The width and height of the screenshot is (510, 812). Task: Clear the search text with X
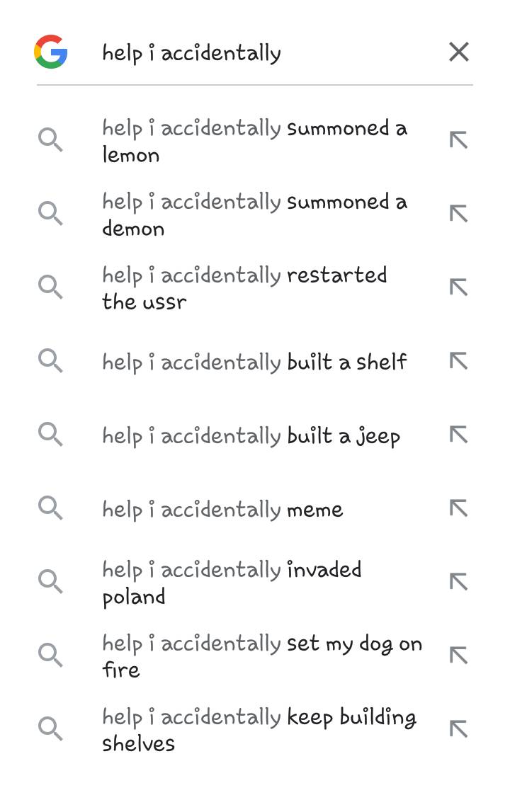click(x=459, y=52)
